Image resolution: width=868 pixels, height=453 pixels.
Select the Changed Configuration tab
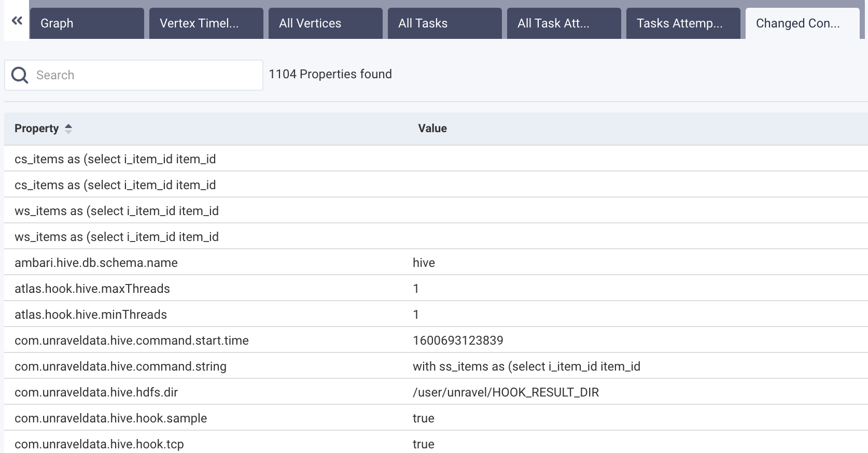pyautogui.click(x=803, y=23)
